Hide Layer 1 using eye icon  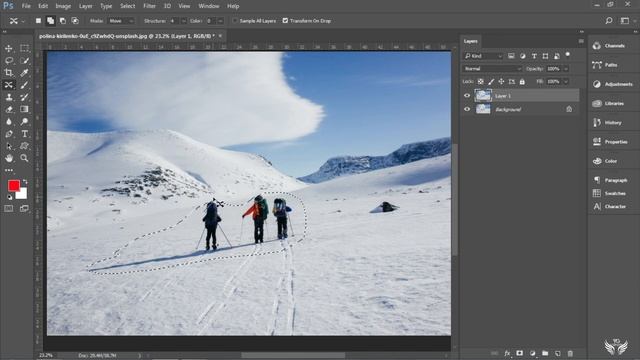[467, 96]
